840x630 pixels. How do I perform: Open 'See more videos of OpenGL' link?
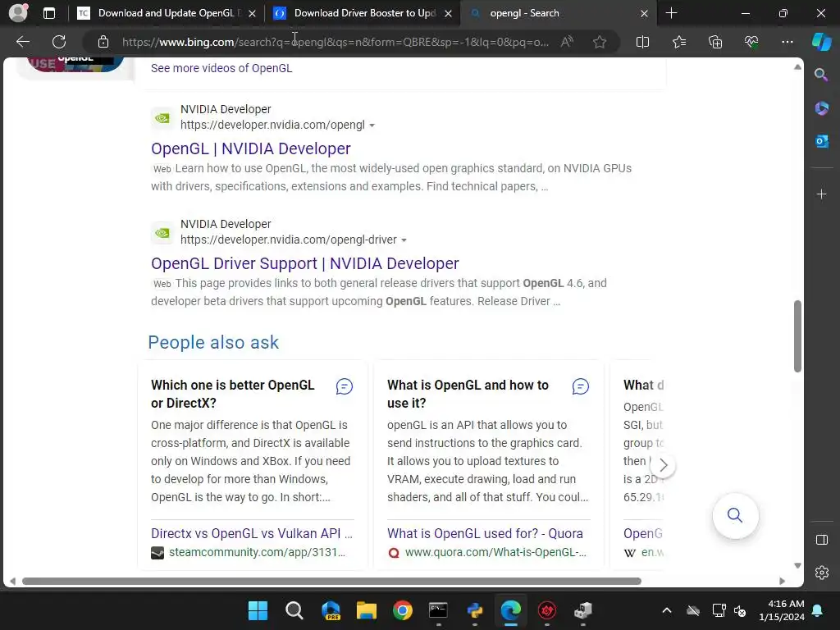click(x=221, y=68)
